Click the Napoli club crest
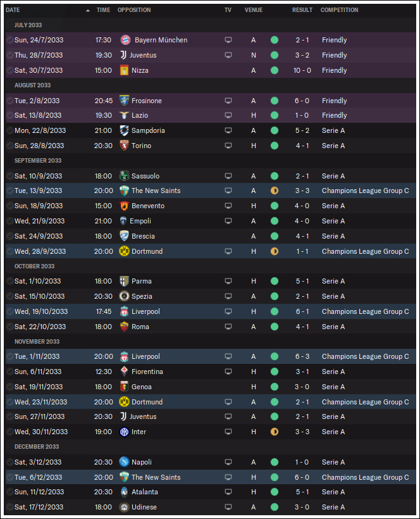 pyautogui.click(x=124, y=462)
